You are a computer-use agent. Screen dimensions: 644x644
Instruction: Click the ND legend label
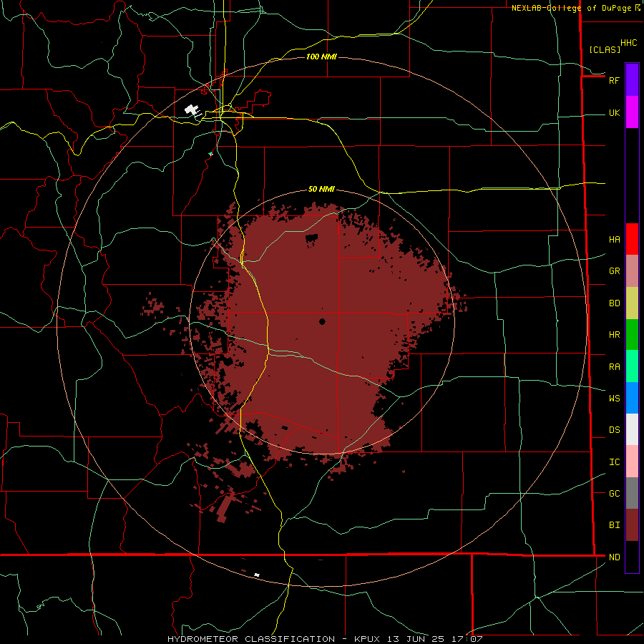pos(614,557)
